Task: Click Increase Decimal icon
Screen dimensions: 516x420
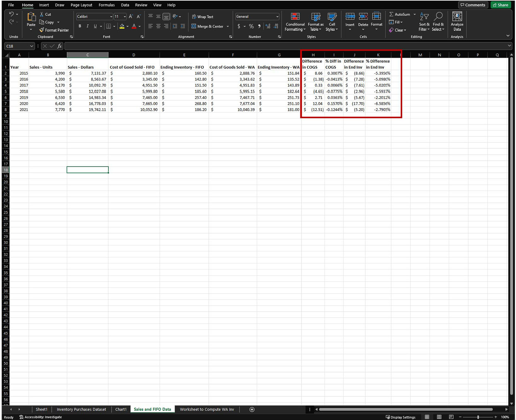Action: click(x=268, y=26)
